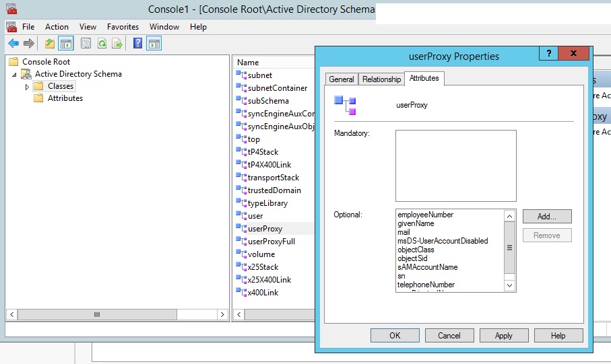The height and width of the screenshot is (364, 611).
Task: Collapse the Active Directory Schema node
Action: (14, 75)
